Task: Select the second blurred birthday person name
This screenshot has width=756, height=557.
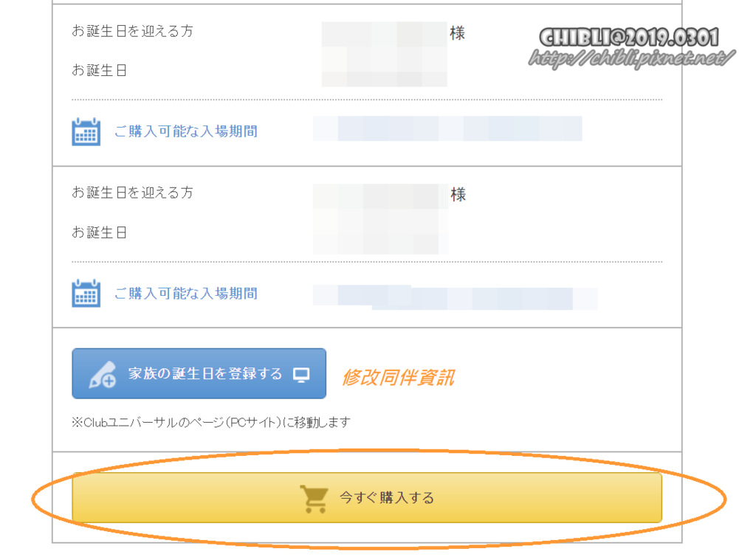Action: click(380, 196)
